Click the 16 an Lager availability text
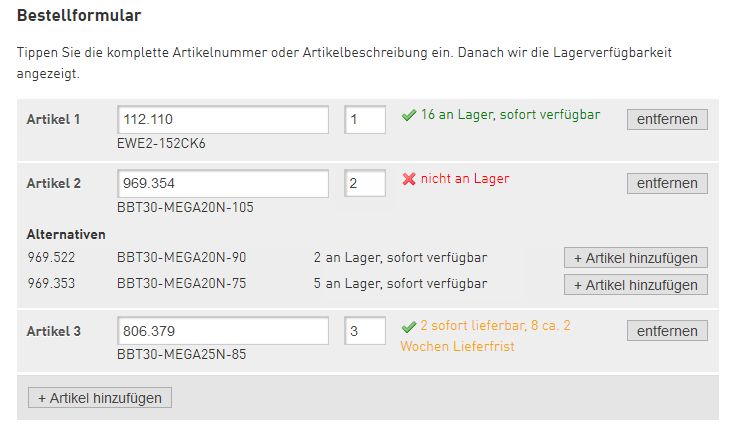The height and width of the screenshot is (436, 733). (x=510, y=115)
